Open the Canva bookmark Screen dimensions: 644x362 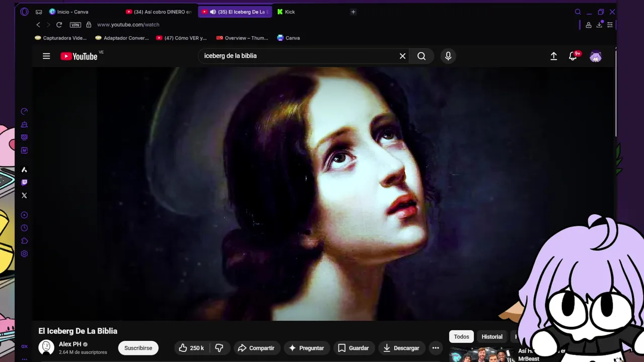[288, 38]
